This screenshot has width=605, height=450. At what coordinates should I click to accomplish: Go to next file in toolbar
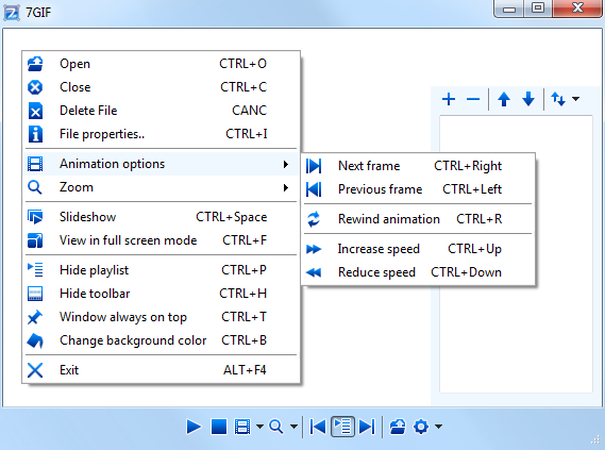point(366,427)
